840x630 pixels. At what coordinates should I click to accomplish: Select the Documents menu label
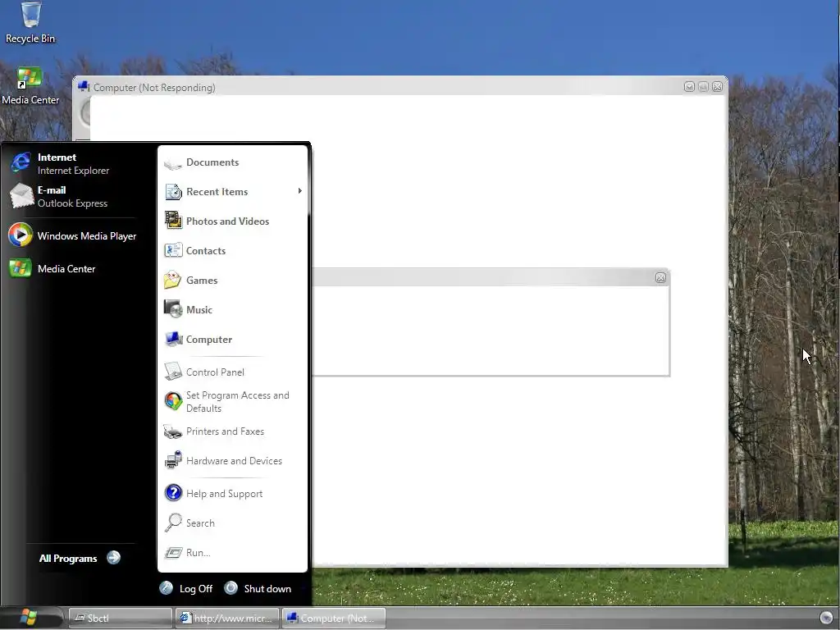tap(212, 162)
